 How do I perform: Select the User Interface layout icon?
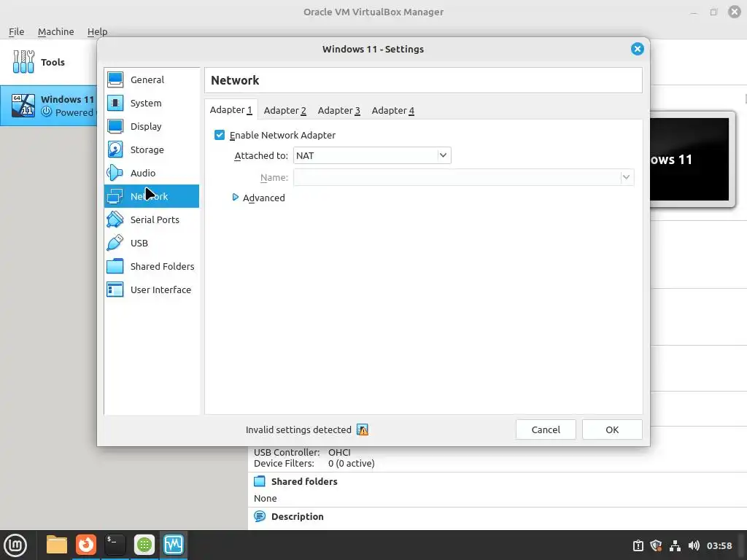coord(115,289)
